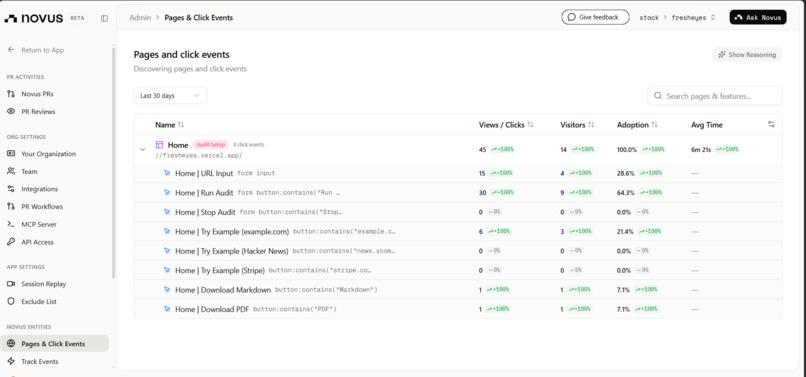Image resolution: width=806 pixels, height=377 pixels.
Task: Sort by Views / Clicks column
Action: [x=506, y=125]
